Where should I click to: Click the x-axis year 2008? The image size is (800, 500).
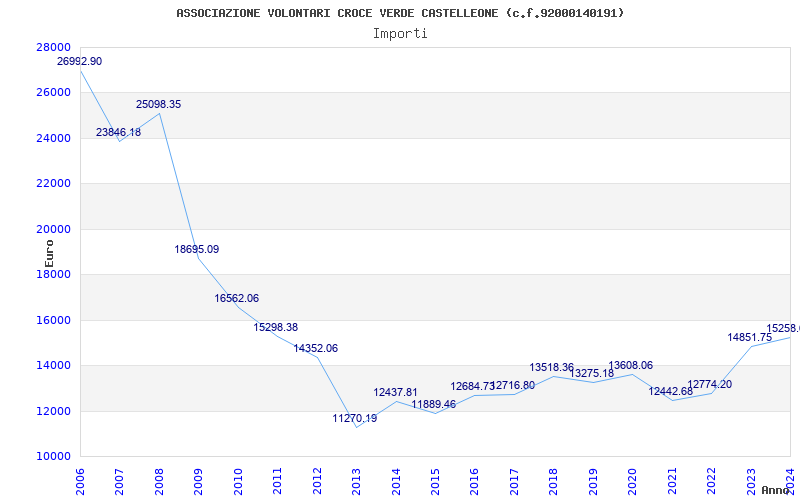(x=159, y=481)
